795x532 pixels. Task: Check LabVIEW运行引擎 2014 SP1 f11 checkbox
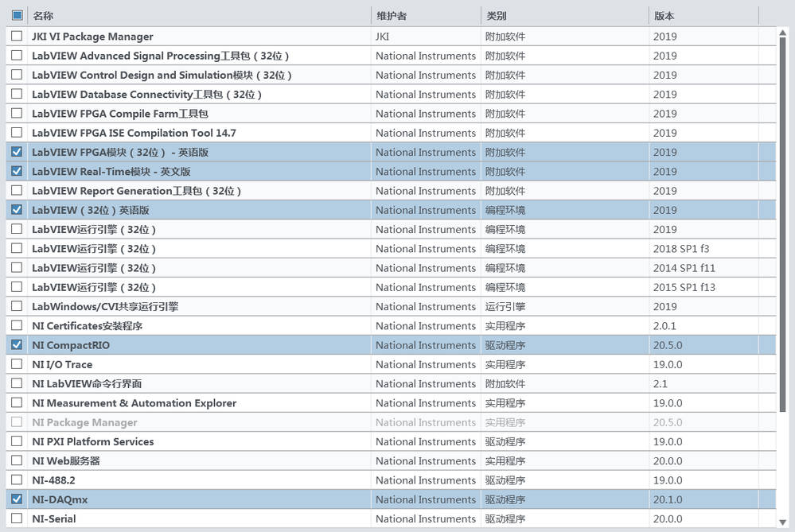17,267
